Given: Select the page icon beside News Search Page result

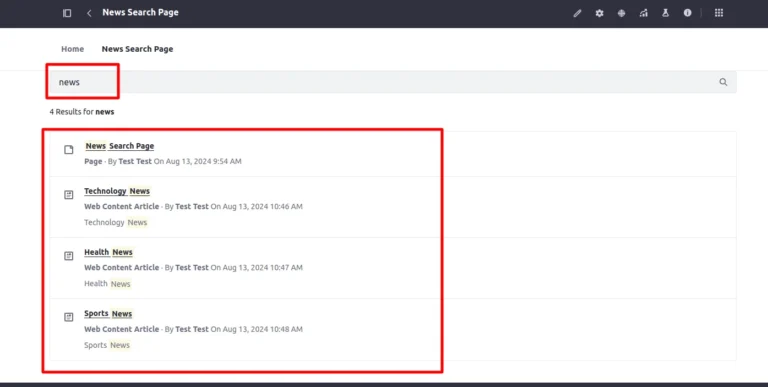Looking at the screenshot, I should [x=69, y=149].
